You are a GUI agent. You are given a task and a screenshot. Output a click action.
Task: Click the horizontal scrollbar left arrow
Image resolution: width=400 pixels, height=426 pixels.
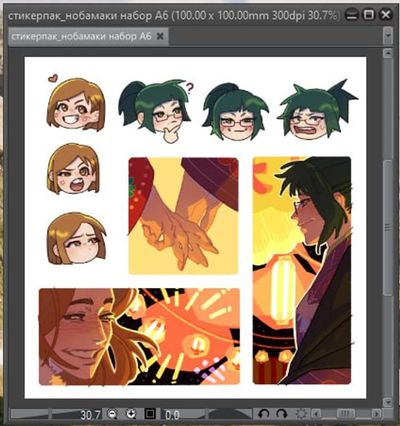(x=316, y=414)
